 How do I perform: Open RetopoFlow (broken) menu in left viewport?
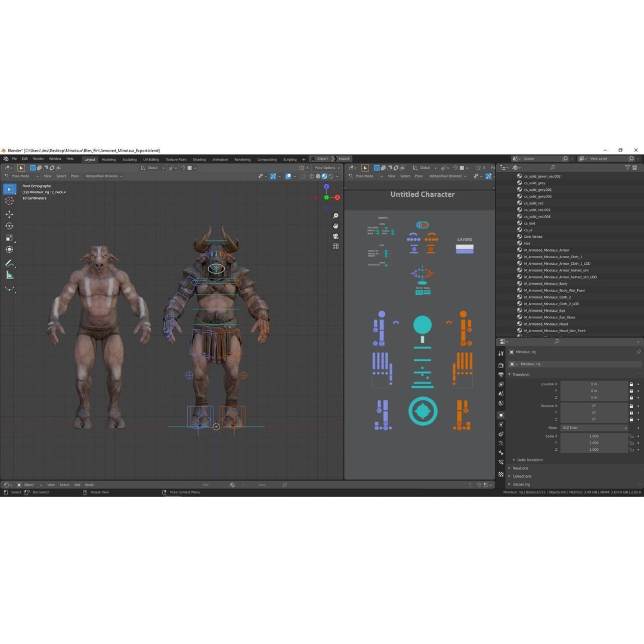(x=104, y=176)
